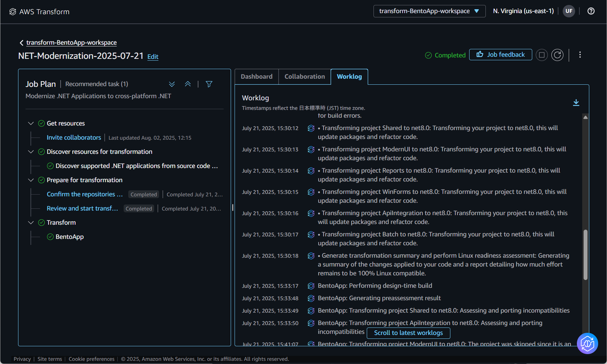Click the 'Job Plan' panel heading
Image resolution: width=607 pixels, height=364 pixels.
tap(41, 84)
